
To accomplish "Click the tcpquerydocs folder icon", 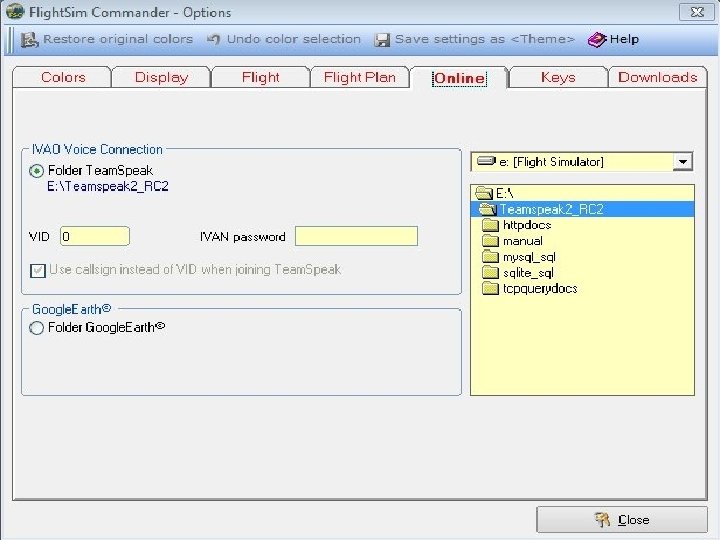I will coord(490,288).
